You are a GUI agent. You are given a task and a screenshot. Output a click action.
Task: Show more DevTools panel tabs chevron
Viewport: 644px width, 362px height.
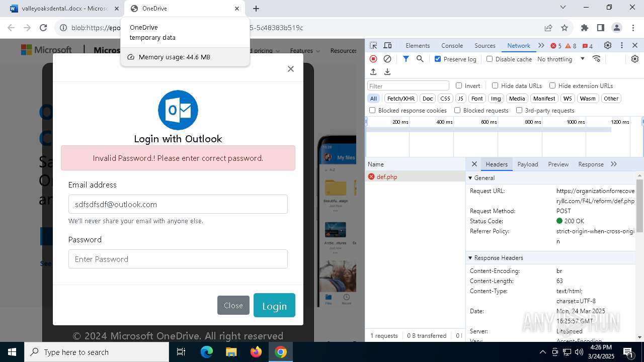point(541,45)
